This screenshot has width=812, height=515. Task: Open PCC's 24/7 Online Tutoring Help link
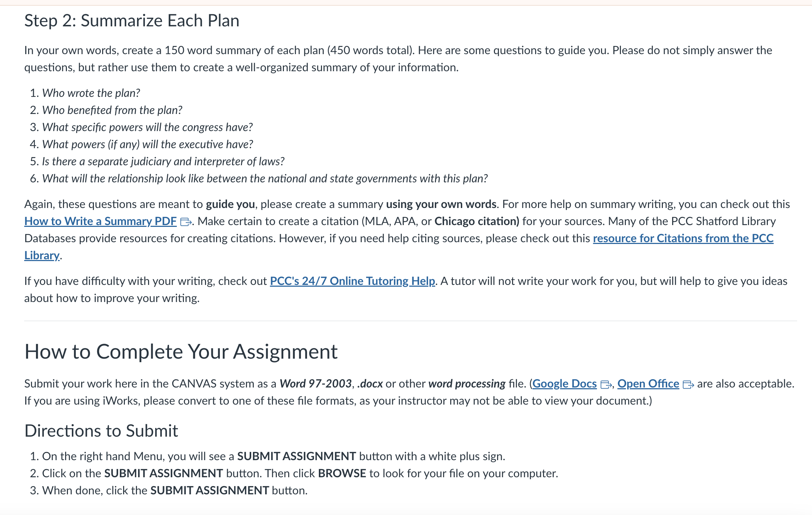[352, 281]
